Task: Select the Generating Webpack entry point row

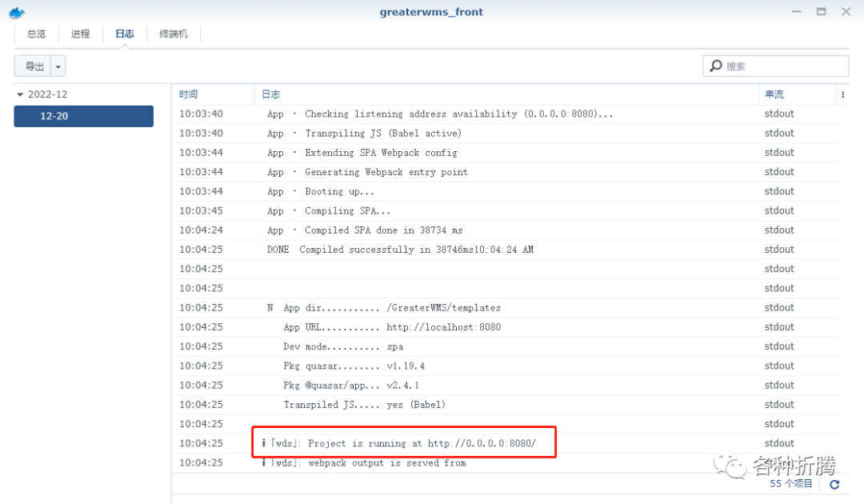Action: tap(506, 172)
